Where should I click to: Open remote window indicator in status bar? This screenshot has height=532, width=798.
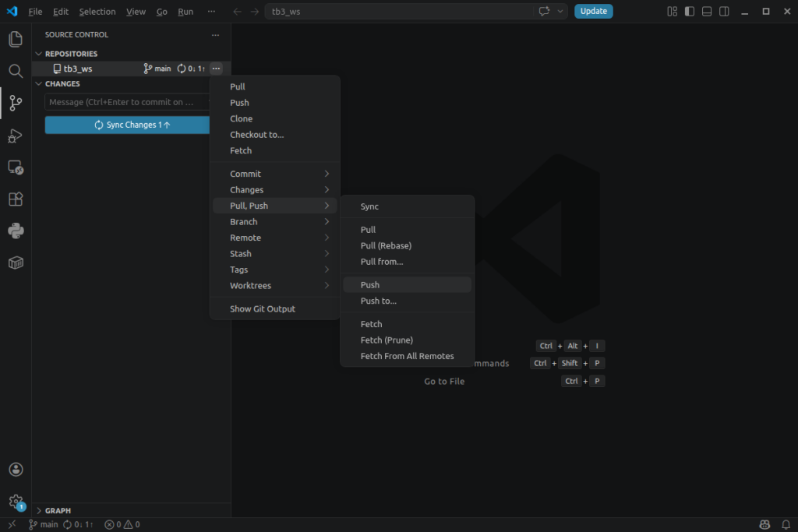tap(12, 524)
